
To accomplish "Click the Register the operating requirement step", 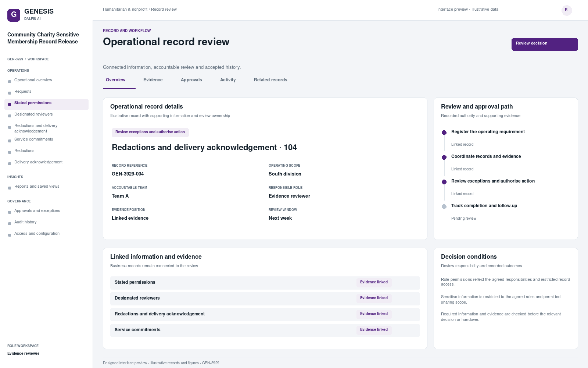I will (488, 132).
